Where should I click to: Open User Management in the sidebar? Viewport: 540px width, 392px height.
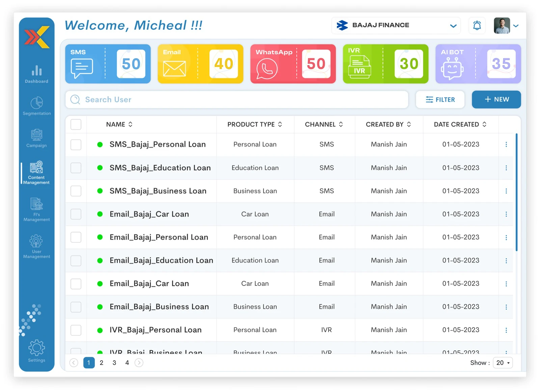(36, 247)
